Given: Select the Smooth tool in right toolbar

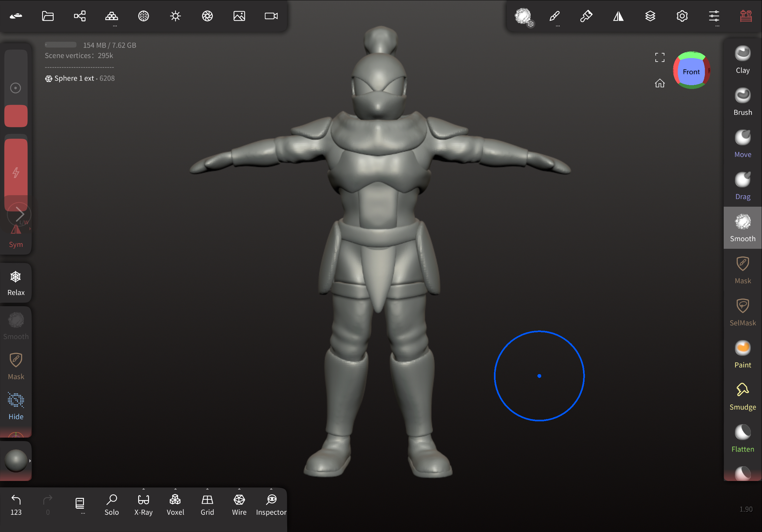Looking at the screenshot, I should pos(743,228).
